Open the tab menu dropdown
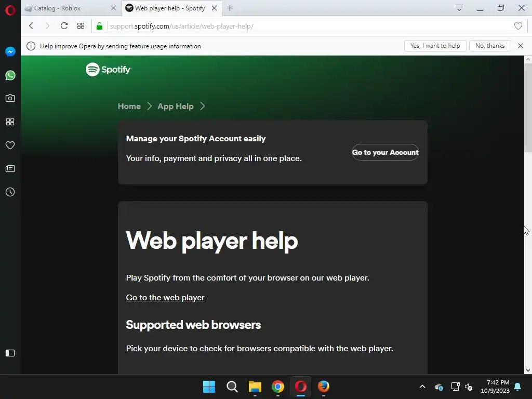 [459, 8]
